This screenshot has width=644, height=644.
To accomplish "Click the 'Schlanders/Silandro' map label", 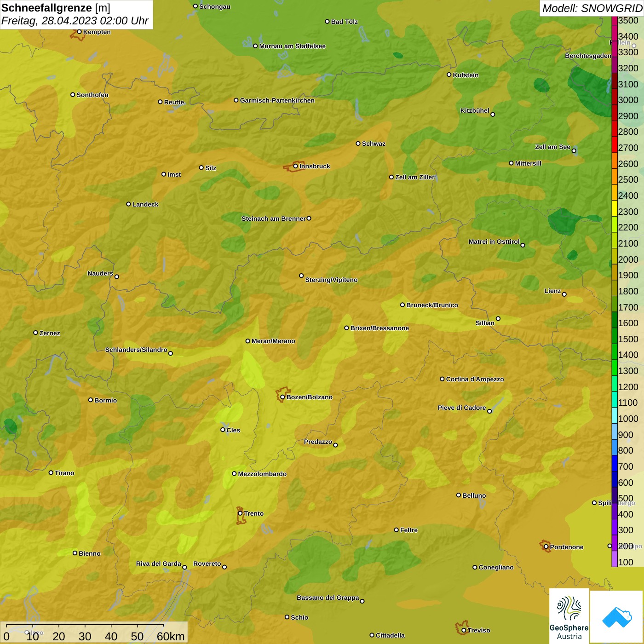I will tap(136, 350).
